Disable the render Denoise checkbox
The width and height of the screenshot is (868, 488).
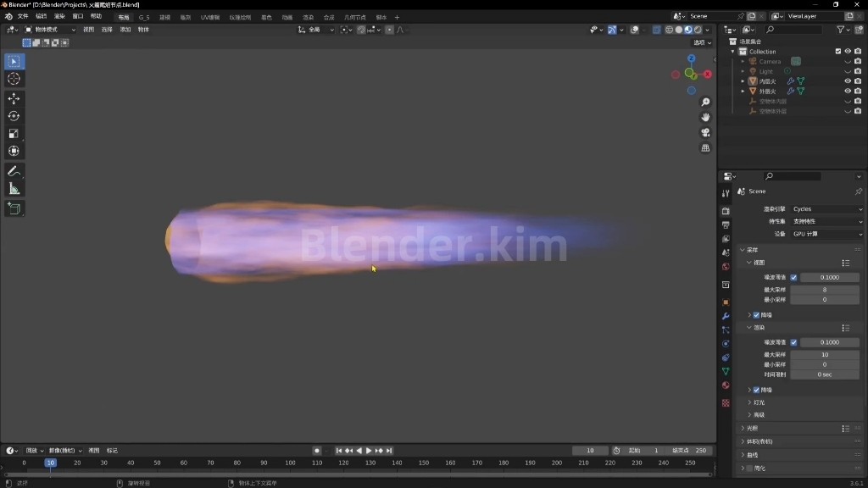click(757, 390)
